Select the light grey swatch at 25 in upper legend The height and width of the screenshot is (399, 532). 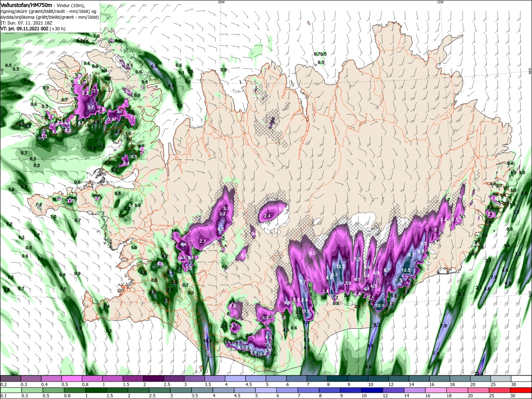(x=501, y=379)
